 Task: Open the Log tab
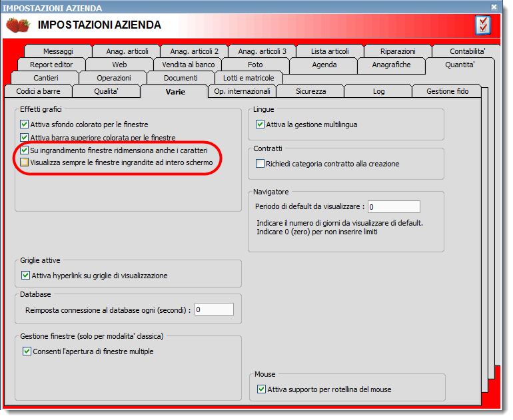(x=378, y=91)
